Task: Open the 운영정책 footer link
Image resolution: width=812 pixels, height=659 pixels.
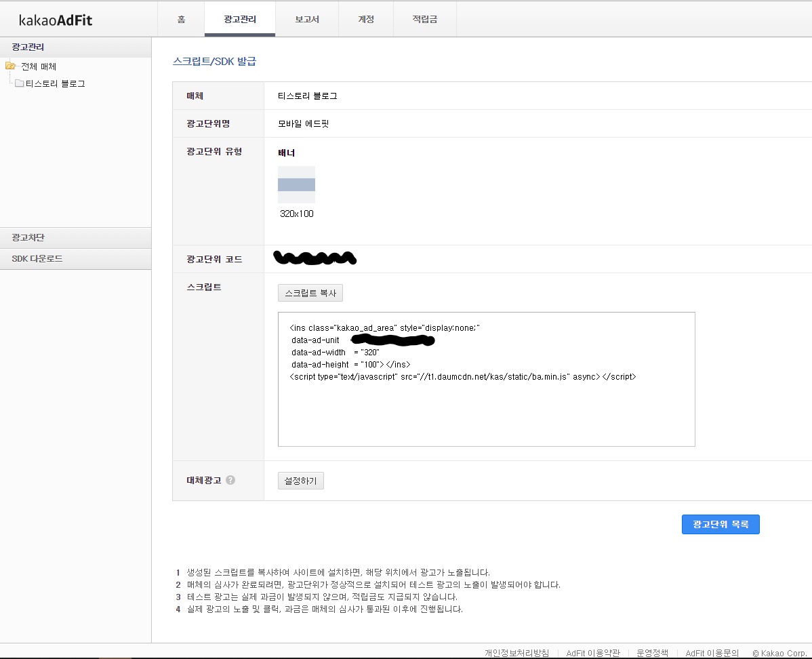Action: (652, 653)
